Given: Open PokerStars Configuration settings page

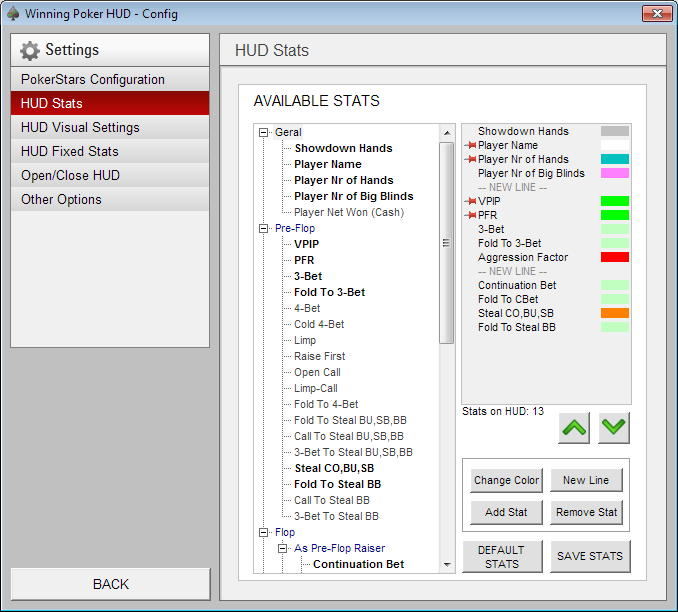Looking at the screenshot, I should coord(110,79).
